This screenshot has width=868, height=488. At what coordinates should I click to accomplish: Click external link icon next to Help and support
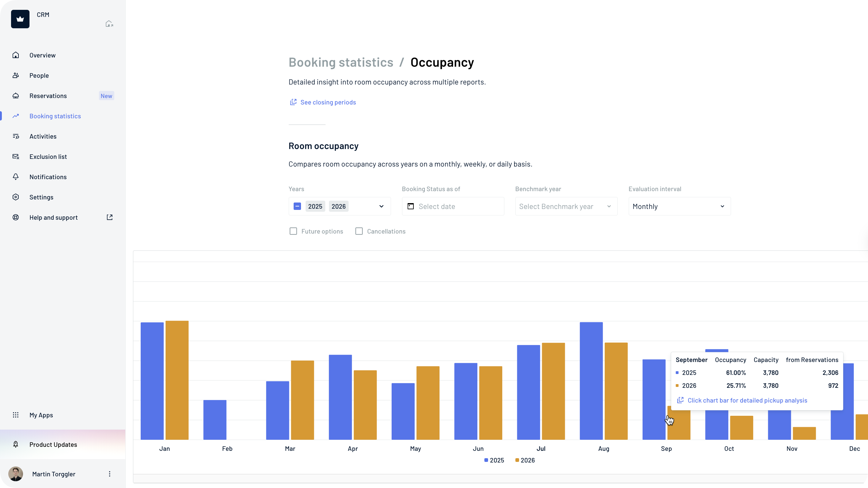click(x=110, y=217)
